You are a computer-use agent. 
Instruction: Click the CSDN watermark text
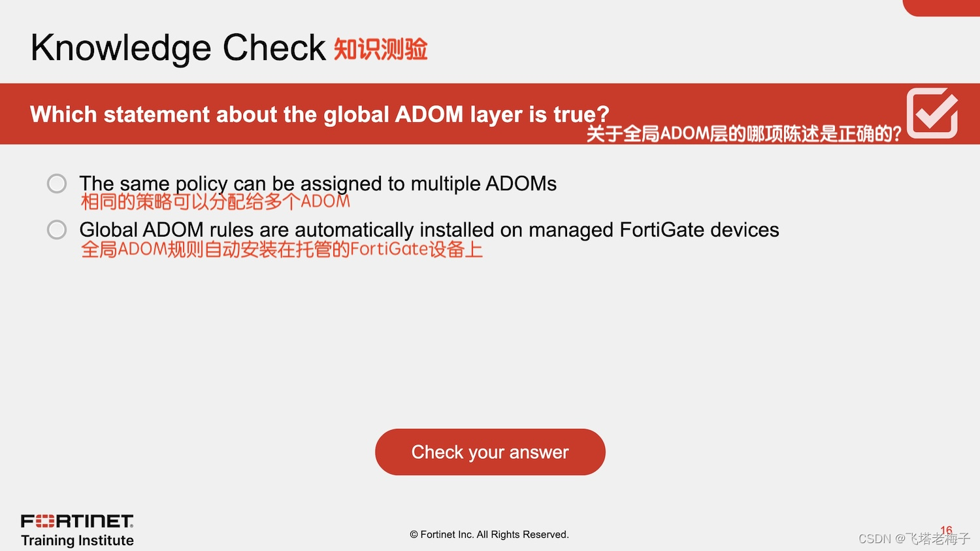875,539
